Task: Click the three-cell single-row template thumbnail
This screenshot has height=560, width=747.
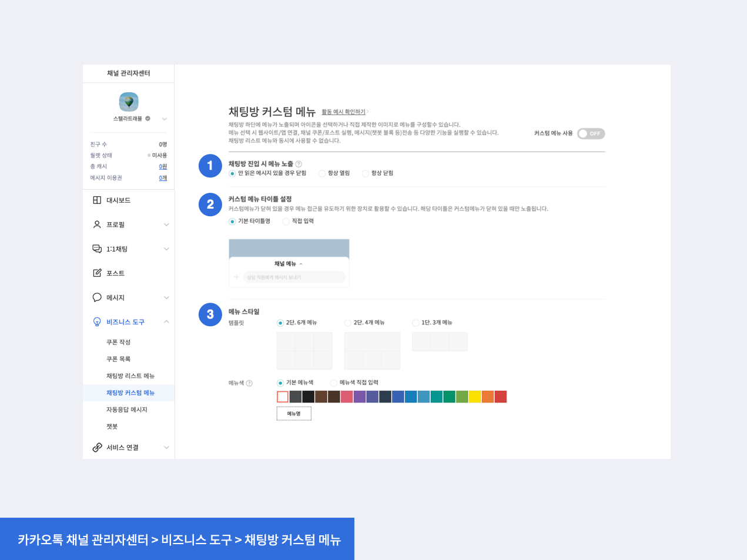Action: pyautogui.click(x=440, y=342)
